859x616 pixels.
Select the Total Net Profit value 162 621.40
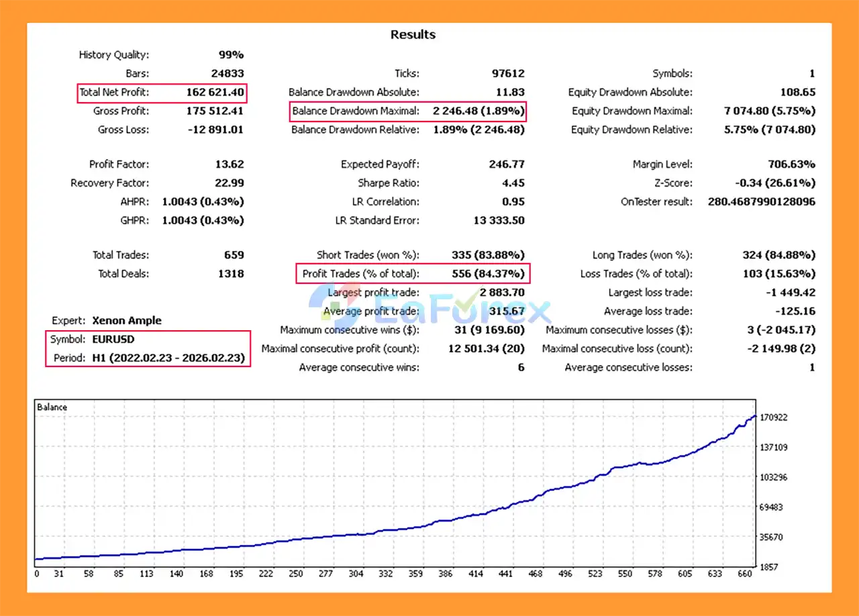pyautogui.click(x=215, y=93)
